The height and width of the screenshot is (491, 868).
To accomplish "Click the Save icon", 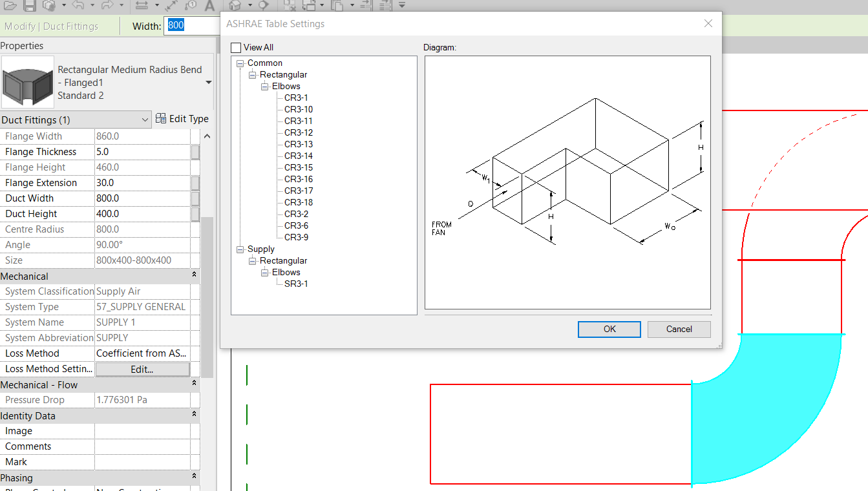I will [x=30, y=6].
